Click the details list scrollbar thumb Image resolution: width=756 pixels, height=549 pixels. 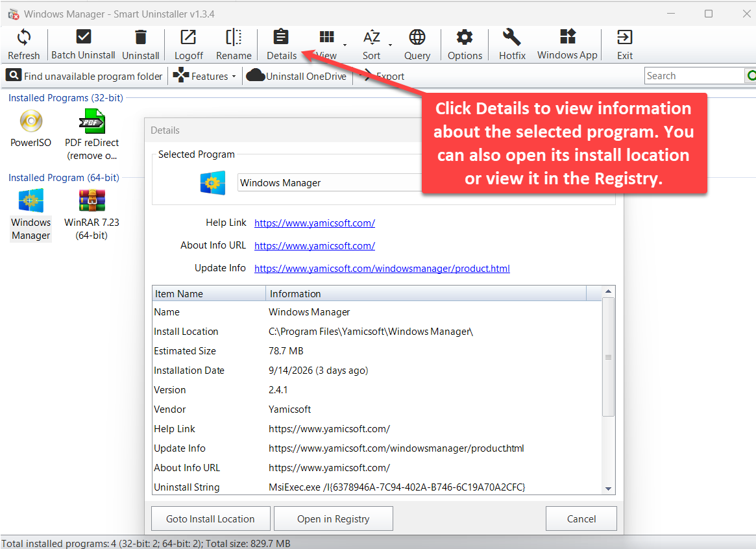[609, 357]
